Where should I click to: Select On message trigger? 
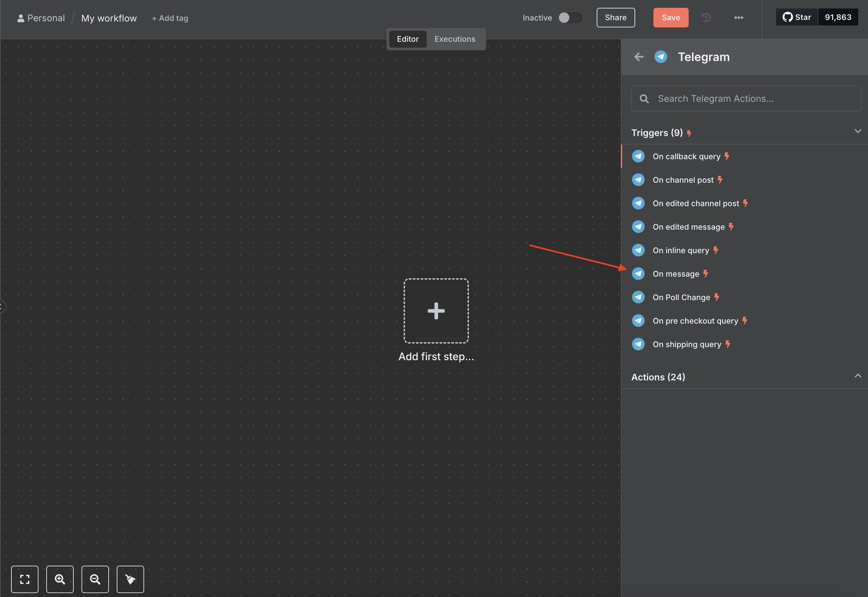tap(744, 274)
